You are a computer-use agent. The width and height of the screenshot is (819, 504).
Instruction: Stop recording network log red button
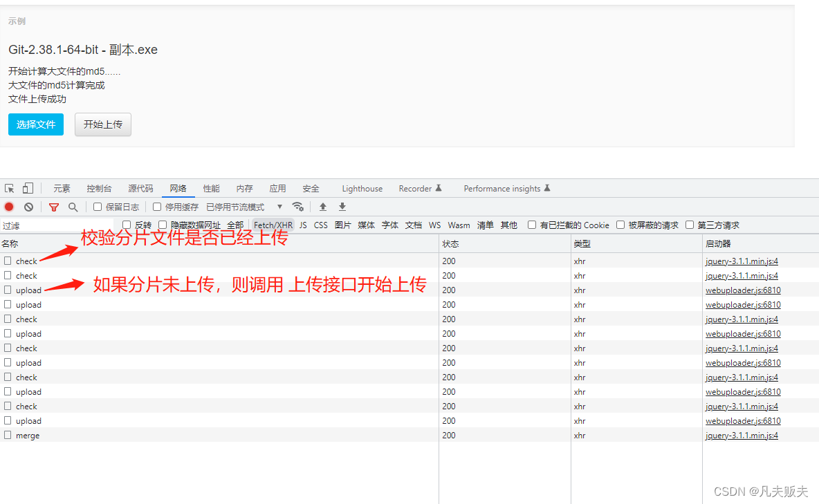[9, 207]
